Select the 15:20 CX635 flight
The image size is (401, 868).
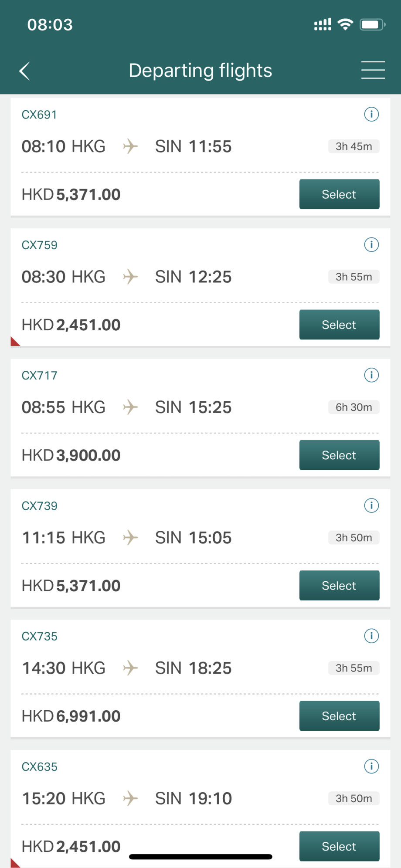[x=339, y=846]
